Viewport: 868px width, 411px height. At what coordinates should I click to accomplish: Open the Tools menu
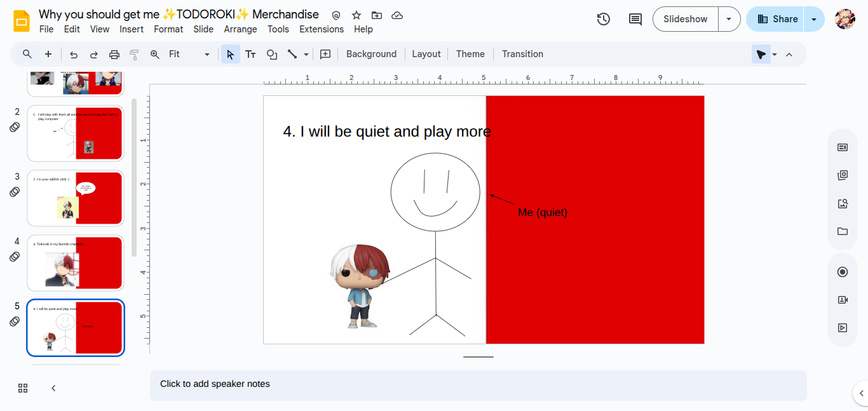click(278, 29)
